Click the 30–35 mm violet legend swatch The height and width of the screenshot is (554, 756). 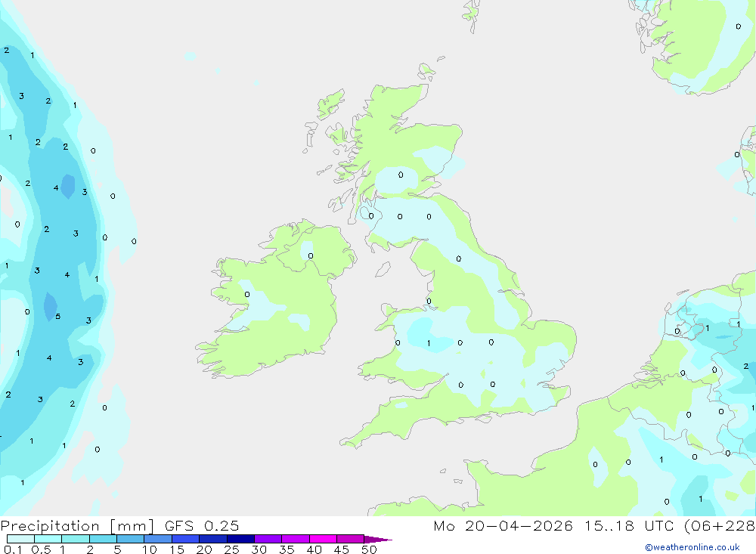[268, 539]
